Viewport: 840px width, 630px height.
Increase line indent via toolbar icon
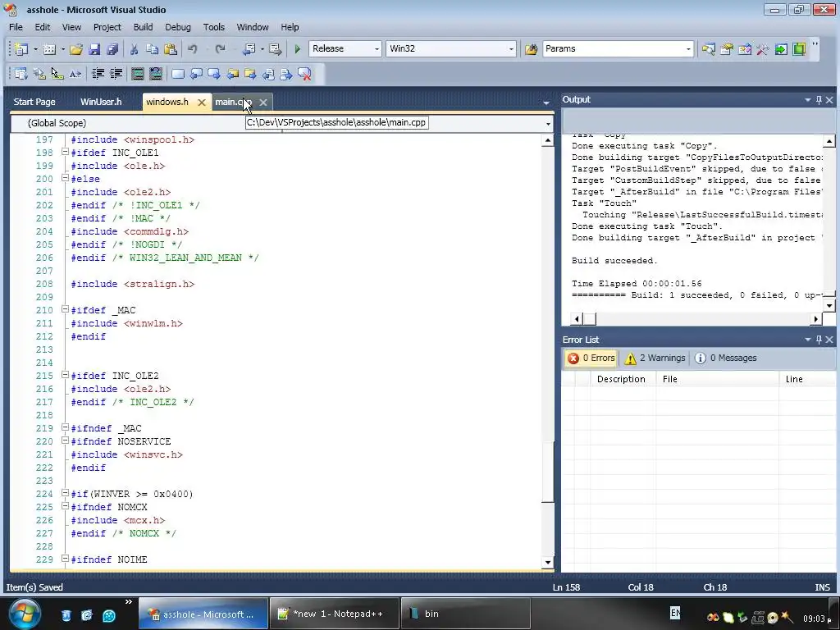click(116, 74)
